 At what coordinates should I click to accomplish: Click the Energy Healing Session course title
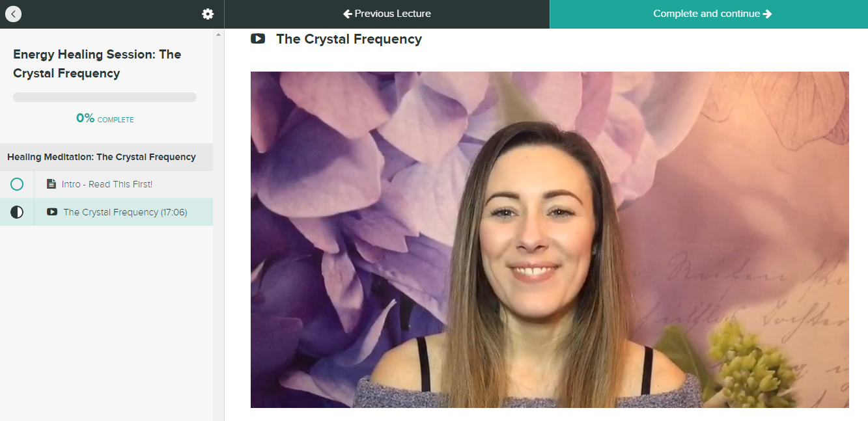point(97,64)
